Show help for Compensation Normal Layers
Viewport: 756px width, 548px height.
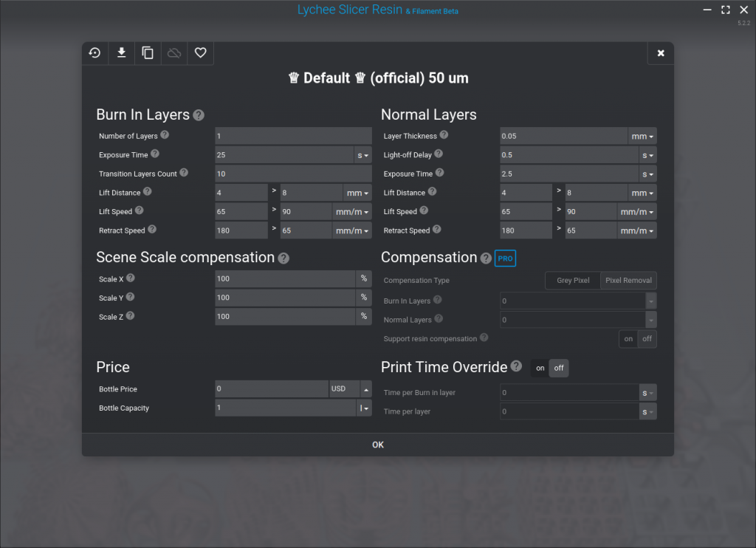pos(439,318)
